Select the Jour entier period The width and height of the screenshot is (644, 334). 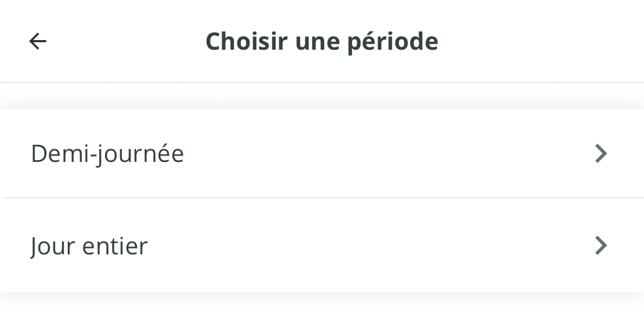[x=322, y=246]
